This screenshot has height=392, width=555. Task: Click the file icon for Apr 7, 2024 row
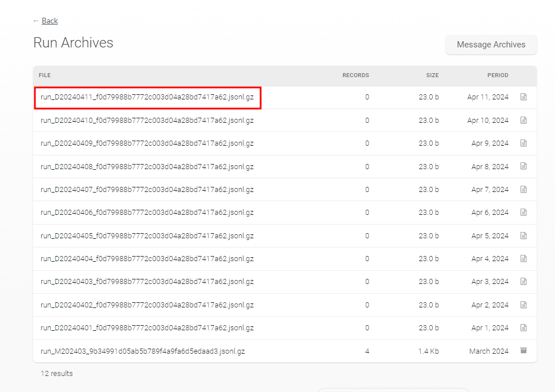pos(523,190)
